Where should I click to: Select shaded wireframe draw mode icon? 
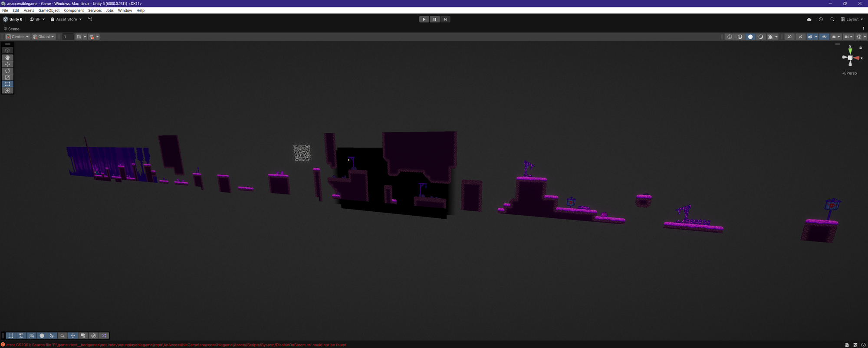click(740, 37)
